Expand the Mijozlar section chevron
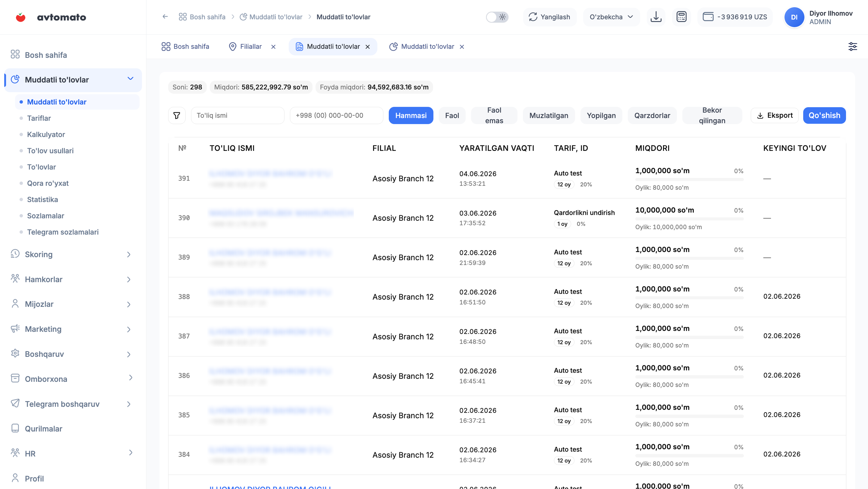The height and width of the screenshot is (489, 868). coord(129,304)
